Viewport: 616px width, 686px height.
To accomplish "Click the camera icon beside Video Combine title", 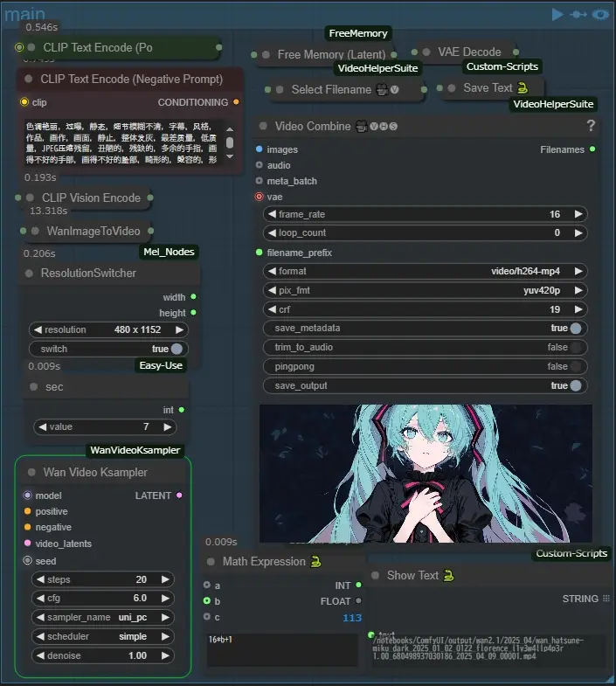I will (x=362, y=127).
